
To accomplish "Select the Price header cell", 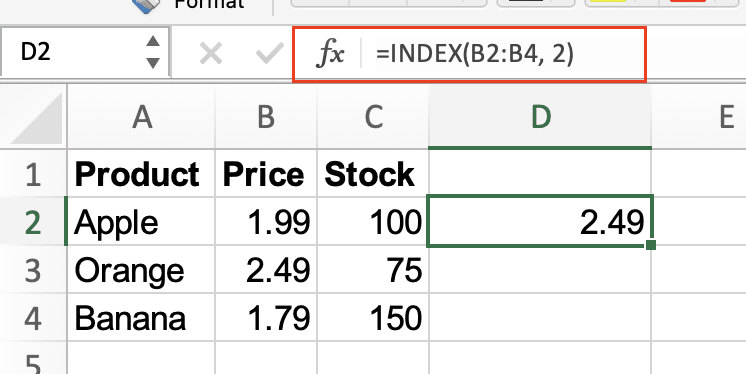I will click(266, 174).
